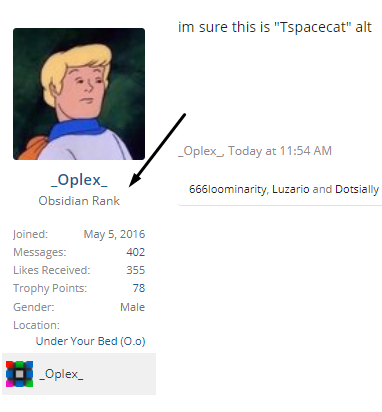The width and height of the screenshot is (382, 412).
Task: Open the Today at 11:54 AM timestamp
Action: 280,151
